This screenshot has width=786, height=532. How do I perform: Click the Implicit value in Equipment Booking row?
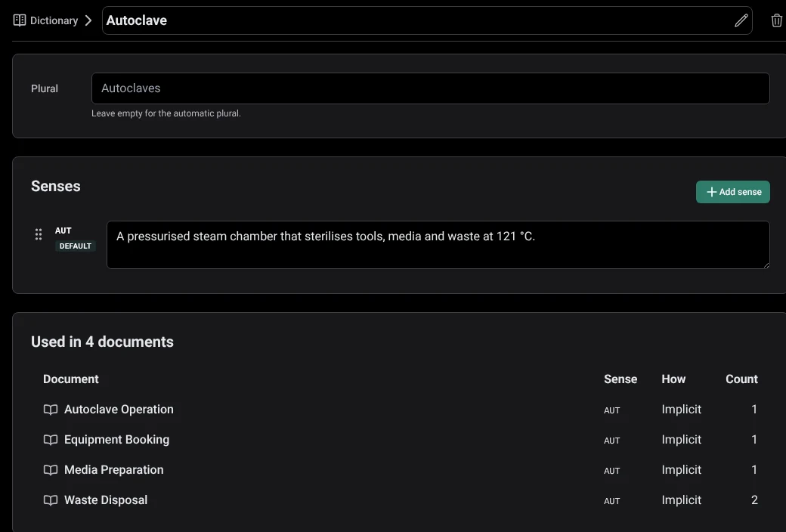click(x=681, y=440)
